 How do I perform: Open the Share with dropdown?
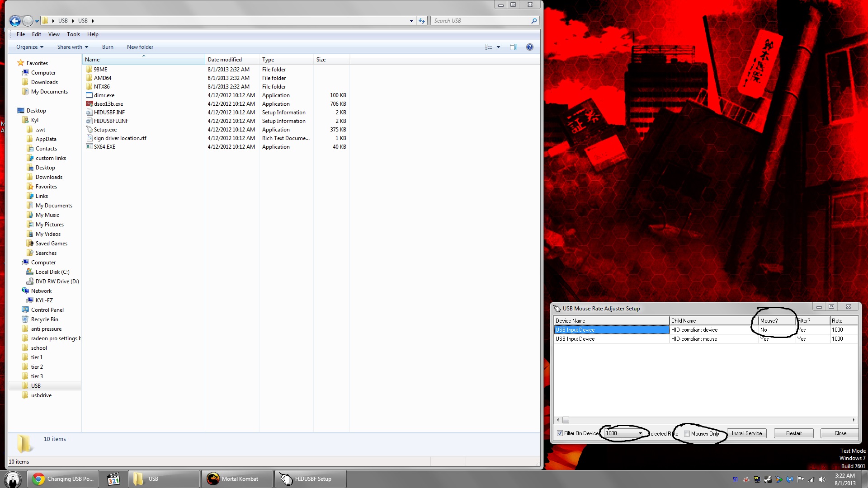pyautogui.click(x=72, y=47)
